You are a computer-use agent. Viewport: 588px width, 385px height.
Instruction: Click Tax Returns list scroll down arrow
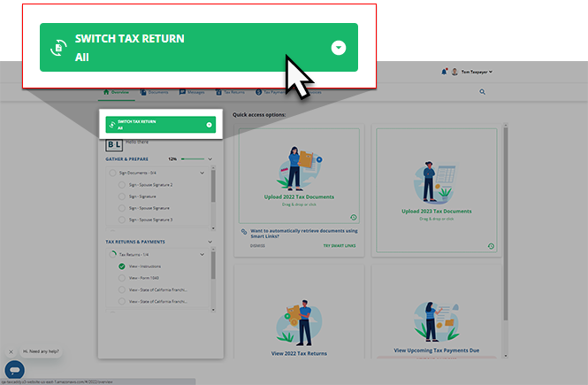click(213, 310)
